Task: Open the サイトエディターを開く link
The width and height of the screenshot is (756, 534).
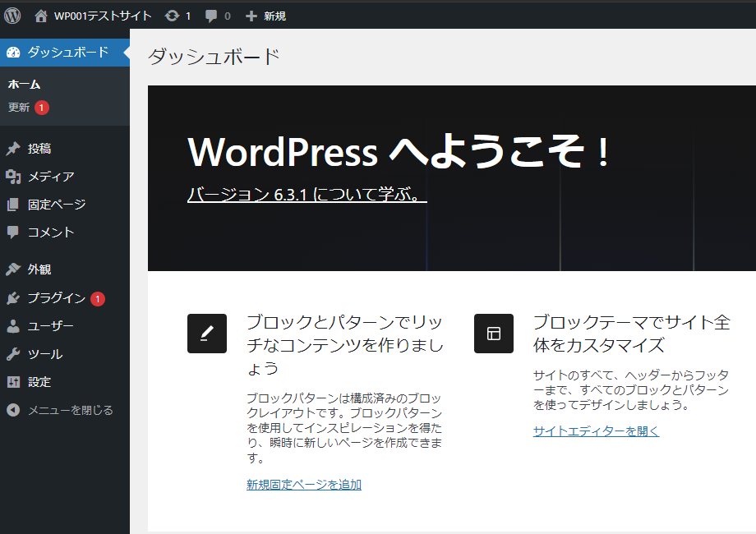Action: (x=596, y=431)
